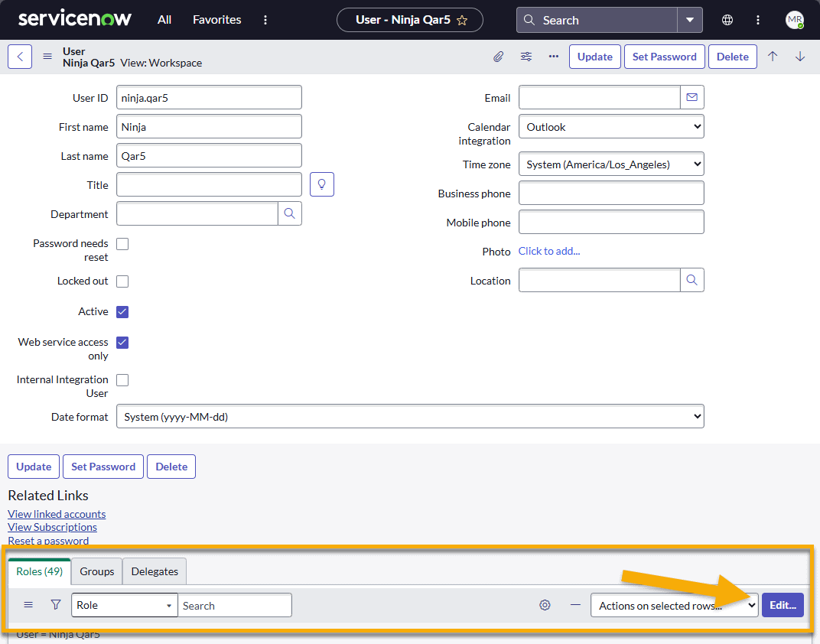Click inside the User ID field
The image size is (820, 644).
[208, 97]
